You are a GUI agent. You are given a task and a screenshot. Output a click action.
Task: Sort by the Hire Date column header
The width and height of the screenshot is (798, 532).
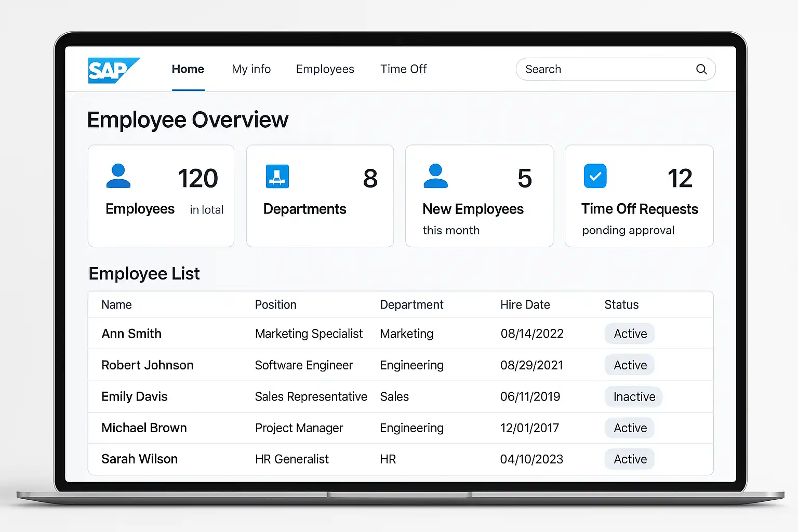525,305
